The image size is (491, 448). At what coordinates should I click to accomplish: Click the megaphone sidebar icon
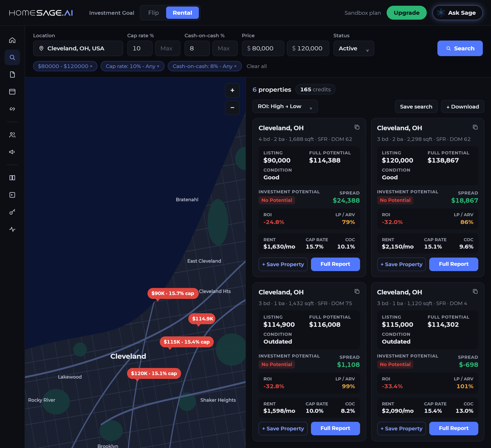pos(12,152)
